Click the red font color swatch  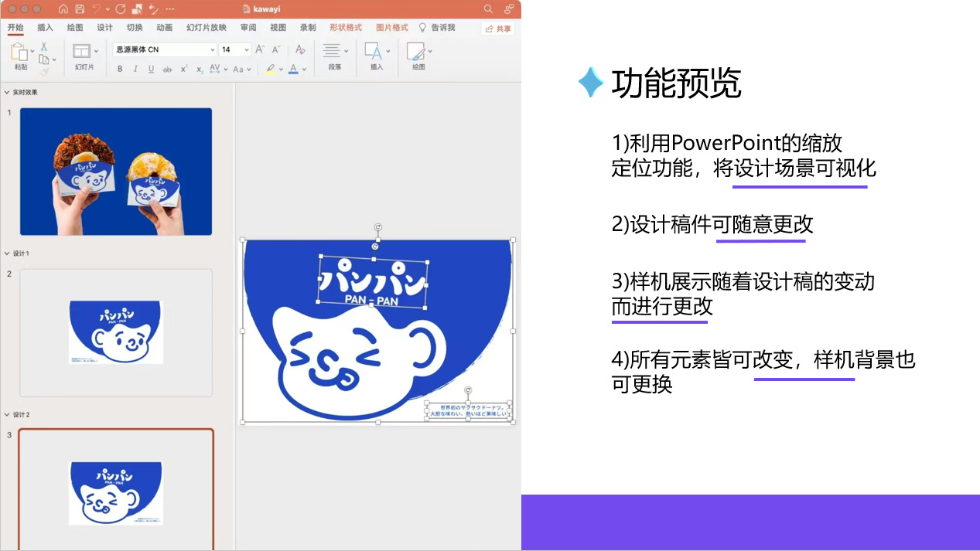292,70
